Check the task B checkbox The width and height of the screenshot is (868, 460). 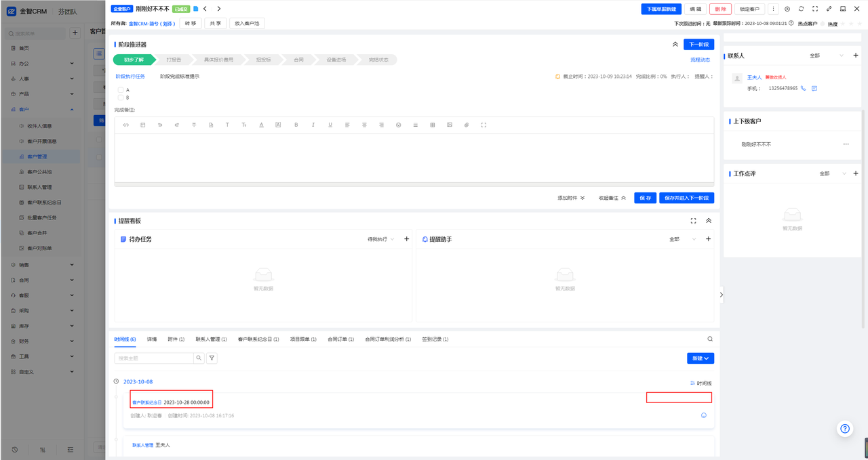(x=121, y=98)
